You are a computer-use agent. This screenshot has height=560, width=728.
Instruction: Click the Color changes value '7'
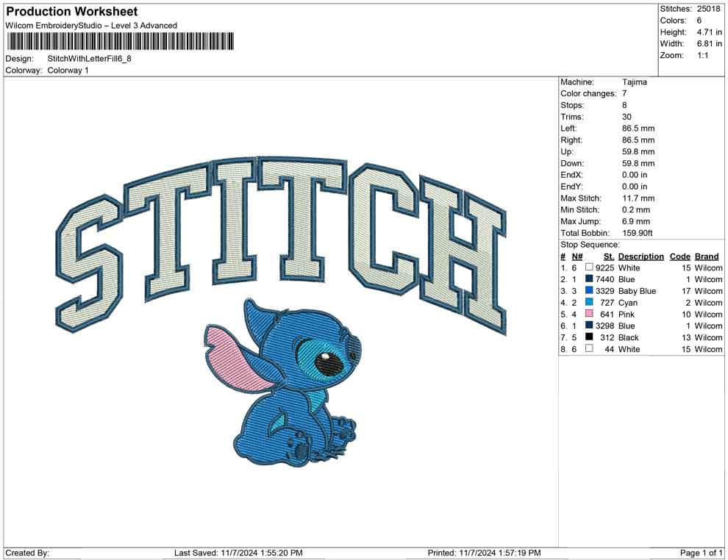coord(624,94)
